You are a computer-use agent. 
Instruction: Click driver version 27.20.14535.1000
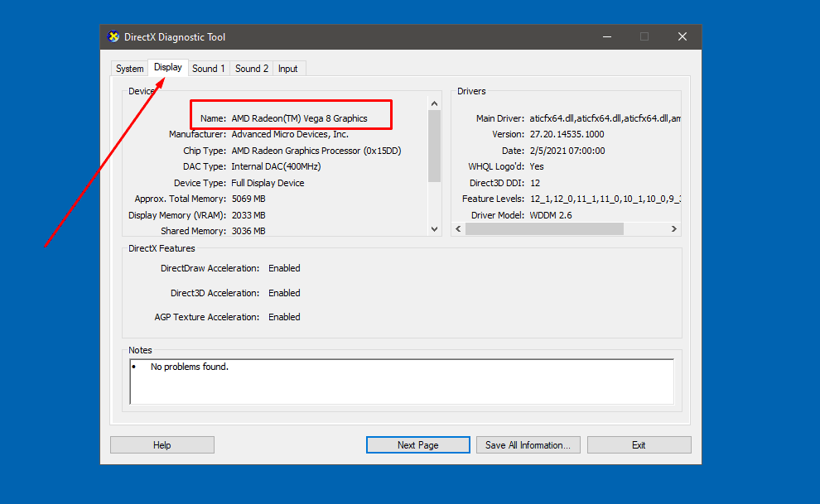[567, 134]
